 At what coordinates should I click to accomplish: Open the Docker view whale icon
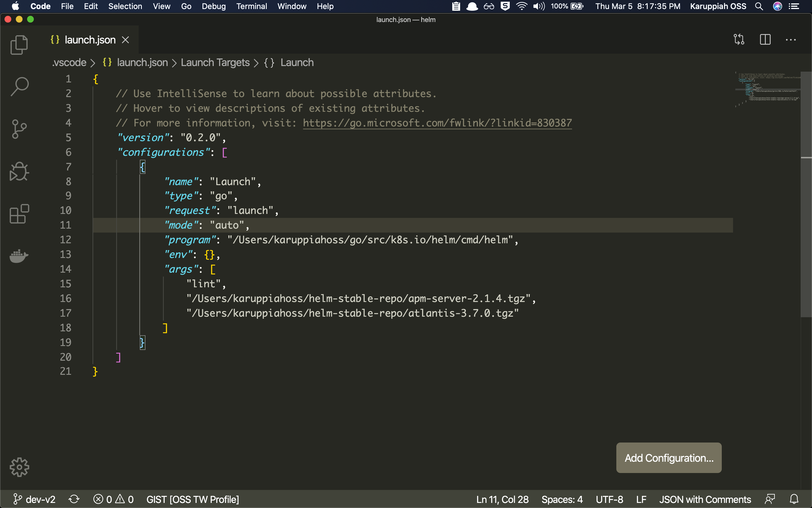[19, 256]
